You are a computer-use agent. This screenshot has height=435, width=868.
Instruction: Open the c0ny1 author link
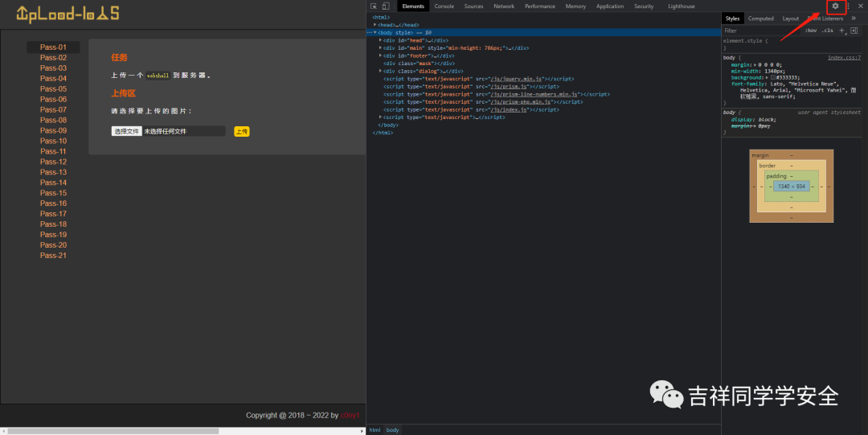pos(350,415)
